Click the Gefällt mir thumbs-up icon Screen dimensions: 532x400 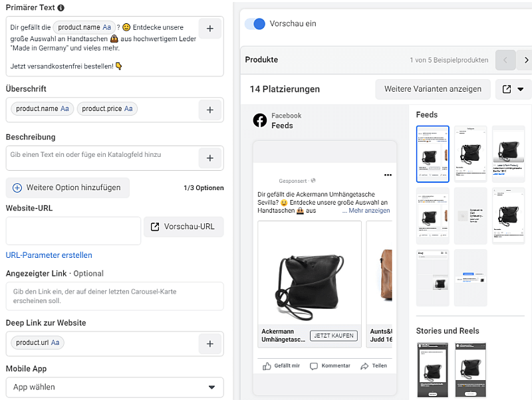pyautogui.click(x=267, y=366)
